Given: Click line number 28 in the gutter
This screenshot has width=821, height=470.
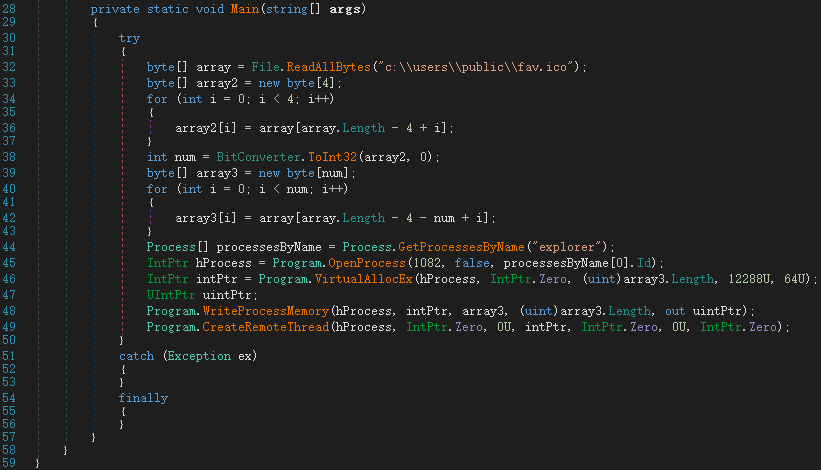Looking at the screenshot, I should point(9,9).
